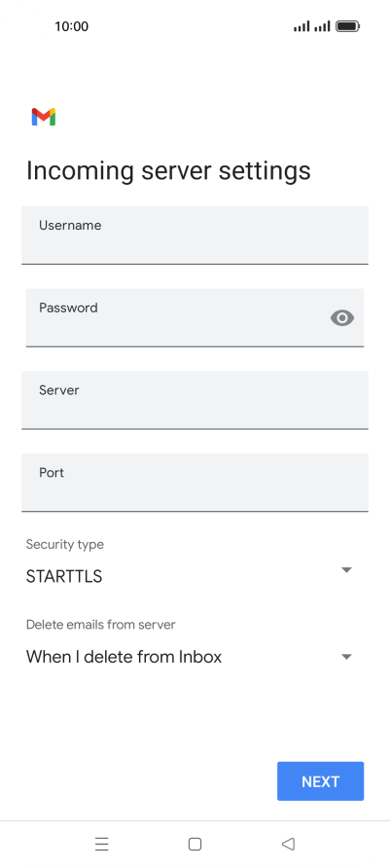Tap the battery status icon
This screenshot has height=868, width=390.
[x=348, y=26]
